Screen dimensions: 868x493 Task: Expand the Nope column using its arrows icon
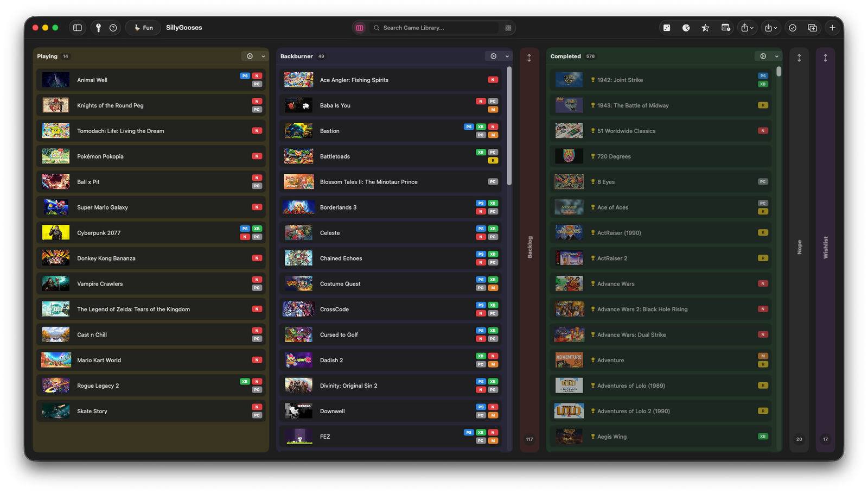(799, 58)
